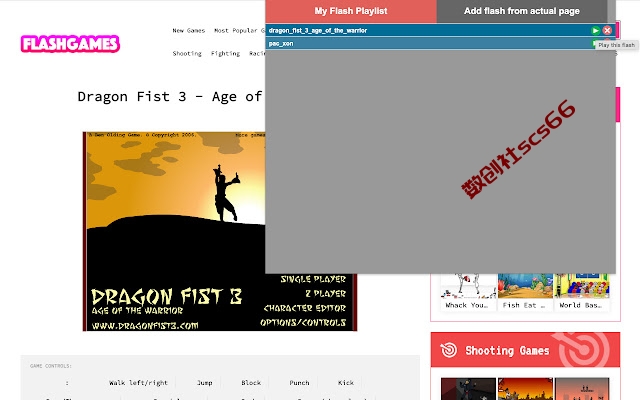Open the Add flash from actual page tab
The width and height of the screenshot is (640, 400).
tap(522, 11)
